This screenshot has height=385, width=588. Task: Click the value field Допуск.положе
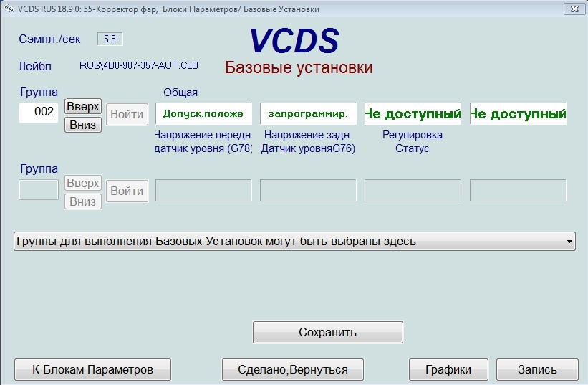[x=203, y=114]
